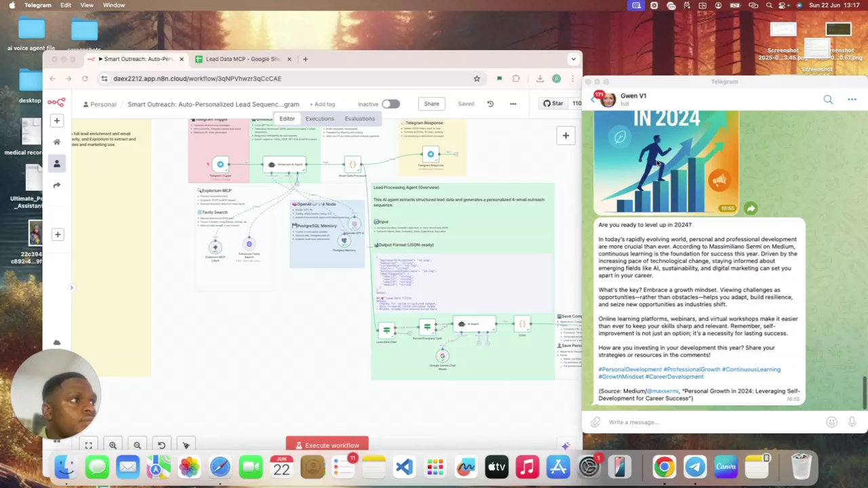Image resolution: width=868 pixels, height=488 pixels.
Task: Open Chrome three-dot menu
Action: click(x=573, y=79)
